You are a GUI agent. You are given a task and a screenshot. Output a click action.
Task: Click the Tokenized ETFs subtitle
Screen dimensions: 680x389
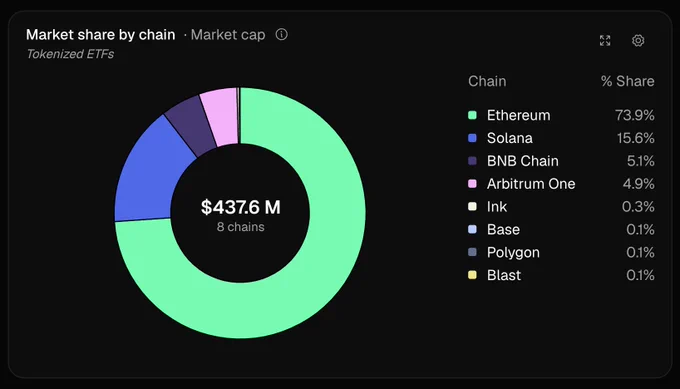[x=70, y=54]
